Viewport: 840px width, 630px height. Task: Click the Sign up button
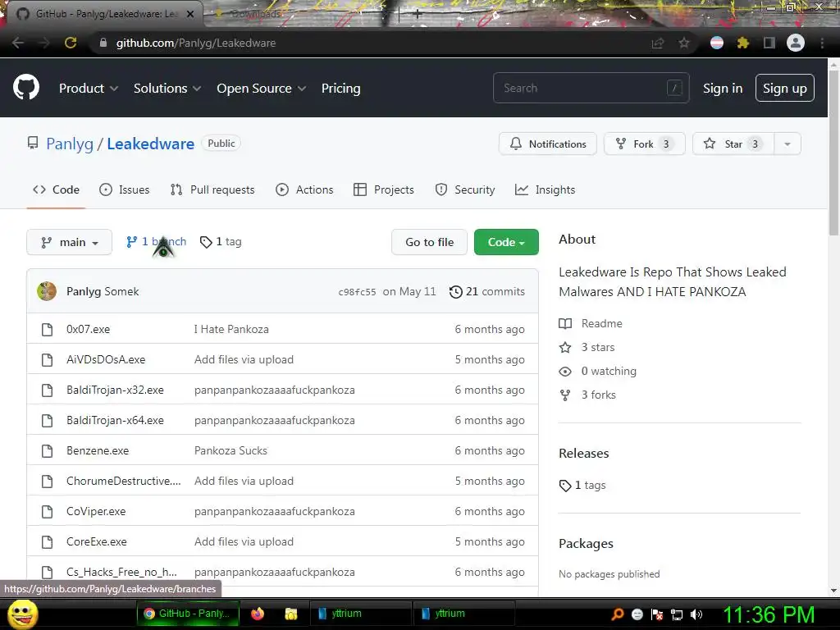pyautogui.click(x=785, y=88)
